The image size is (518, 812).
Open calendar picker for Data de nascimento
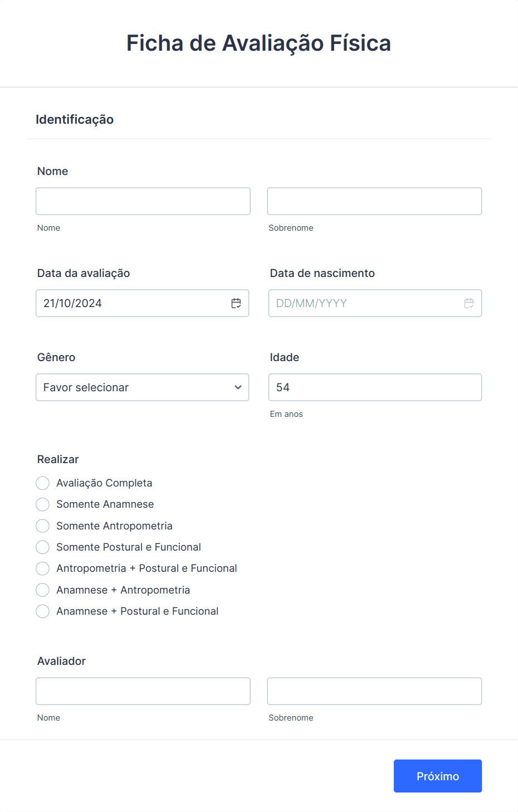(469, 303)
